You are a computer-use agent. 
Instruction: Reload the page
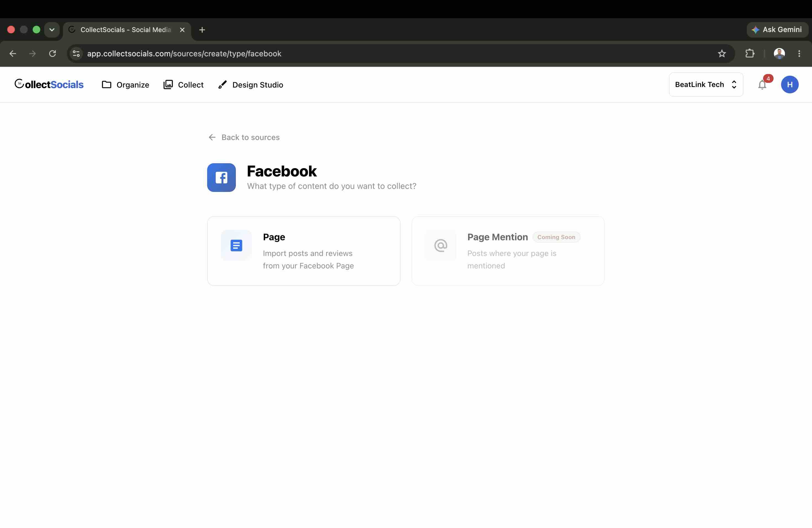(x=52, y=54)
